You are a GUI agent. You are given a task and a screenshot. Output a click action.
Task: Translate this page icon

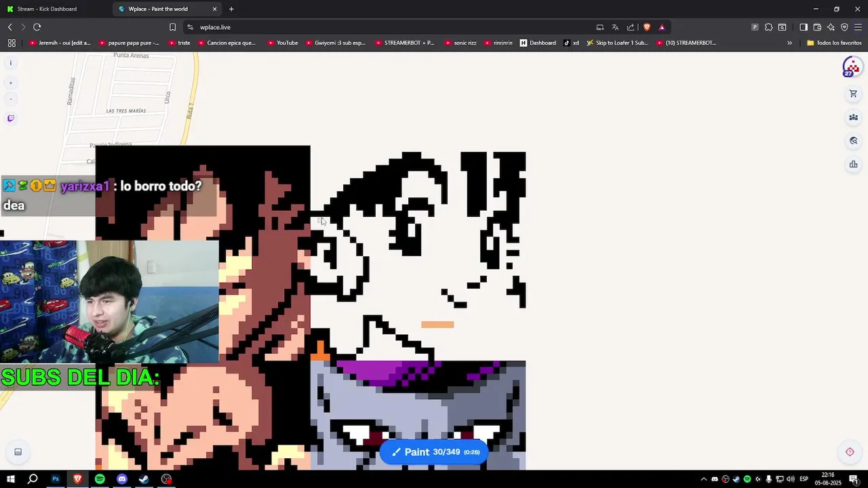coord(615,27)
